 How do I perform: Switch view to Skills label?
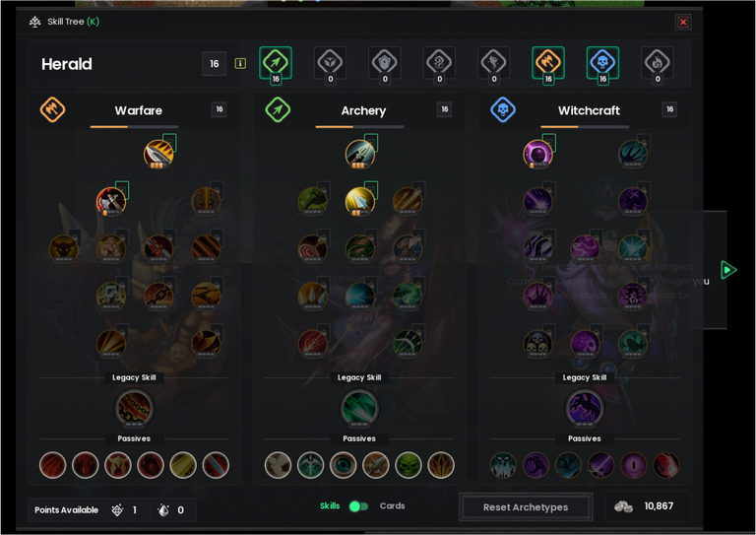[x=330, y=505]
